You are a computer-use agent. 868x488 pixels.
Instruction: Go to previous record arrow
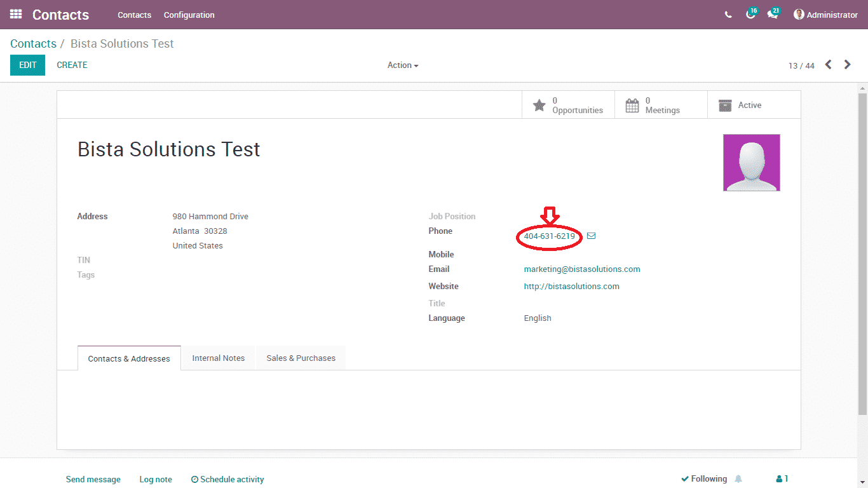[x=828, y=65]
